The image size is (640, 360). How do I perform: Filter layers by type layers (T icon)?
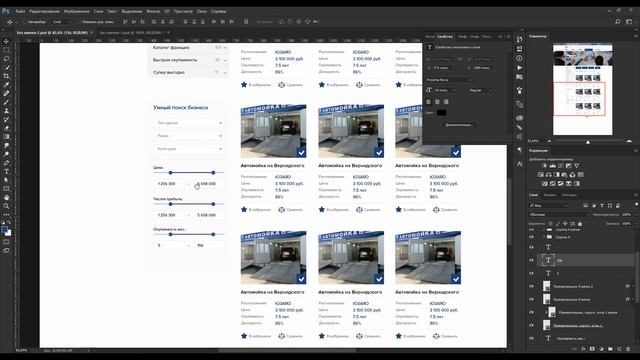(602, 206)
